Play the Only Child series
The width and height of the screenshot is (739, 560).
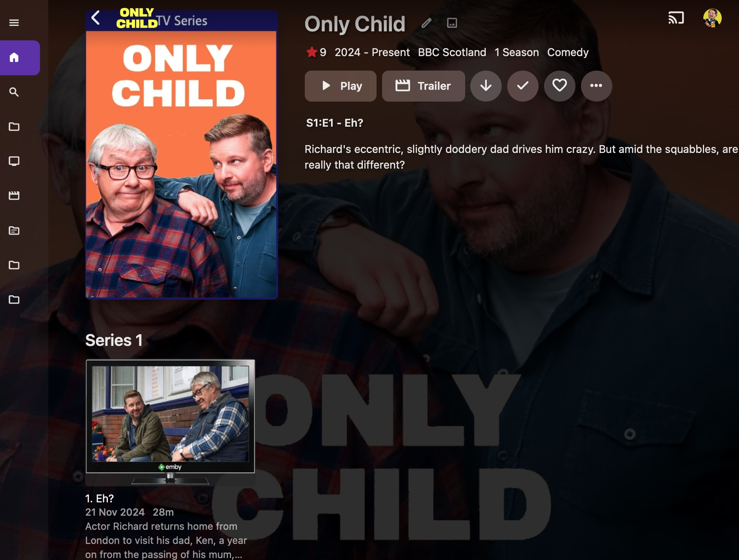[340, 86]
